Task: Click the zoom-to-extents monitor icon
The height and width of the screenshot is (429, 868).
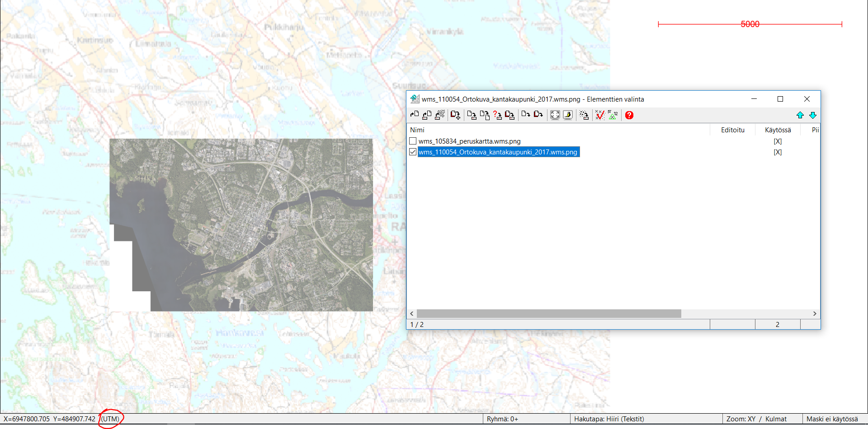Action: pos(555,115)
